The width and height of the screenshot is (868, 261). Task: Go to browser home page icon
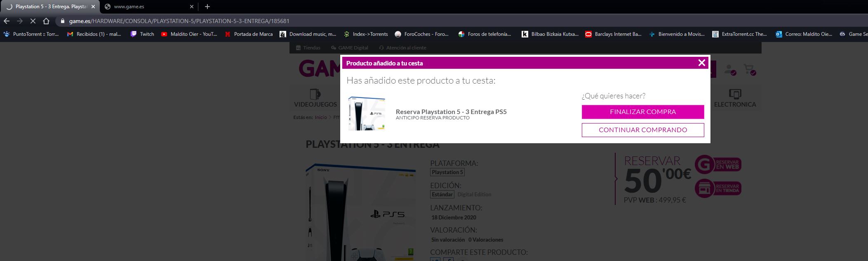pyautogui.click(x=46, y=21)
